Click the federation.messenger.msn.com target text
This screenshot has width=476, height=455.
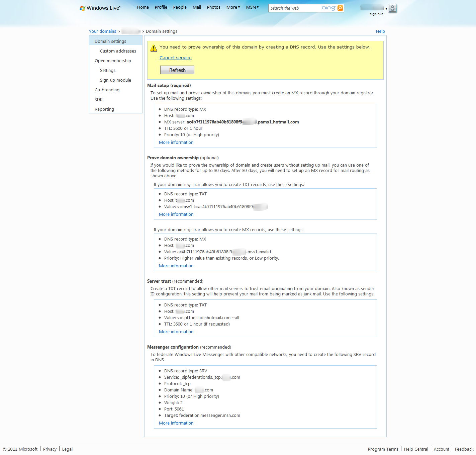[x=210, y=415]
